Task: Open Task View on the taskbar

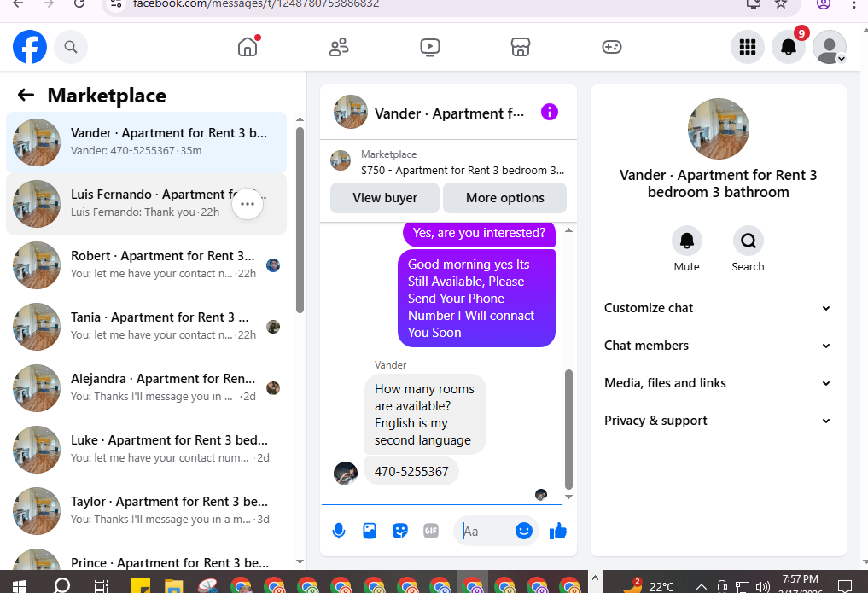Action: click(x=102, y=585)
